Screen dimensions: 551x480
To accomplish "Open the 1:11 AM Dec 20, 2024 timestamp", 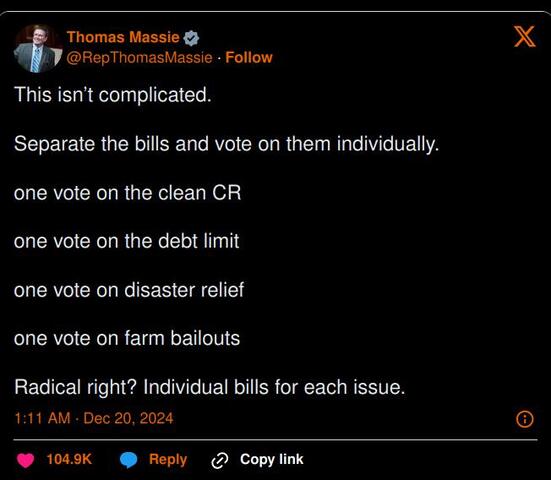I will tap(94, 418).
